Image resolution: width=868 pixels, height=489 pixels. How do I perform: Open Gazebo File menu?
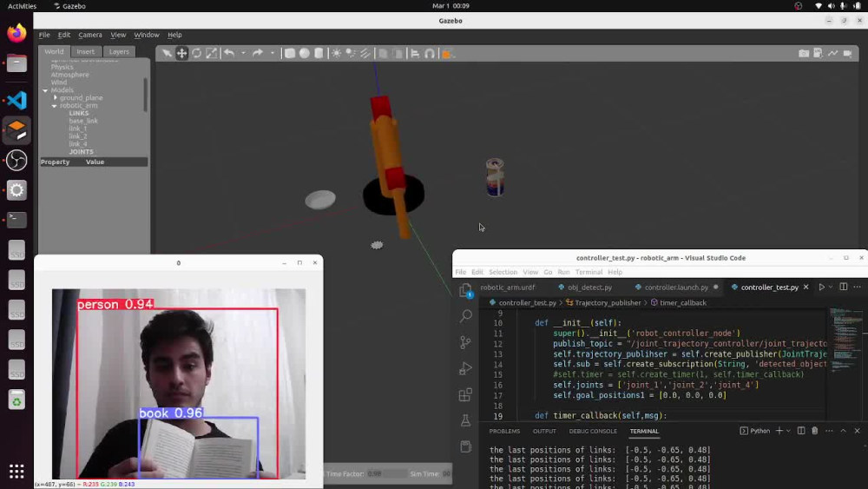44,35
